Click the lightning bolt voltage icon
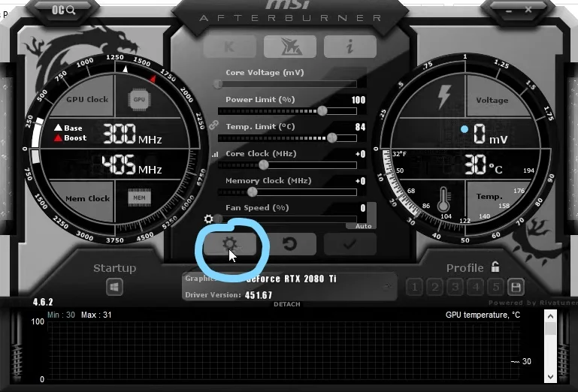578x392 pixels. (x=444, y=97)
